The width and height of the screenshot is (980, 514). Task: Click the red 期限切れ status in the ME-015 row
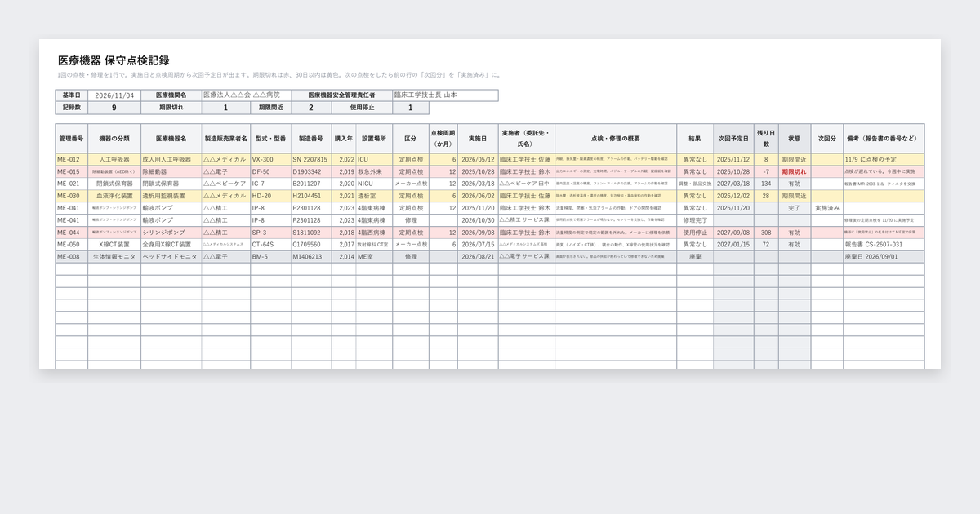click(795, 172)
